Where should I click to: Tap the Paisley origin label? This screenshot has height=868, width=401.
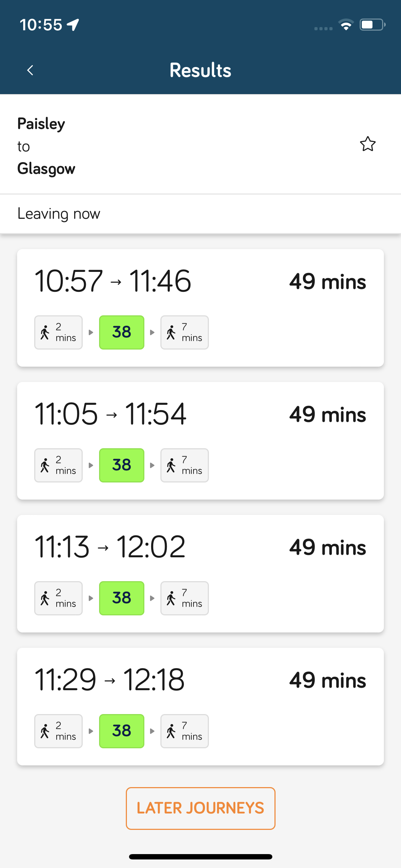pos(41,124)
